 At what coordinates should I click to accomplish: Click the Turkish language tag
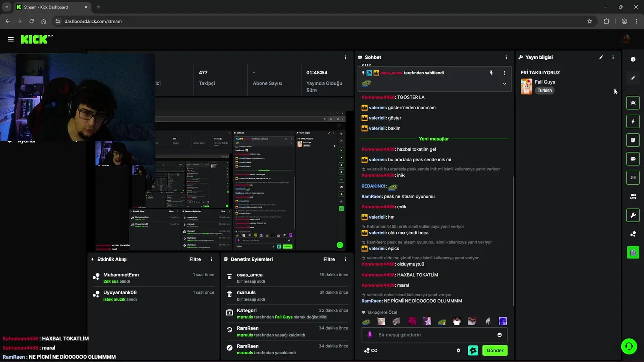coord(544,90)
